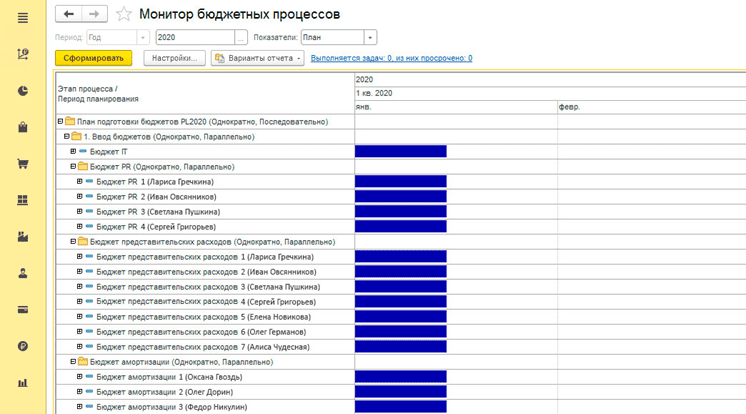The width and height of the screenshot is (746, 414).
Task: Open the shopping cart section in sidebar
Action: click(23, 164)
